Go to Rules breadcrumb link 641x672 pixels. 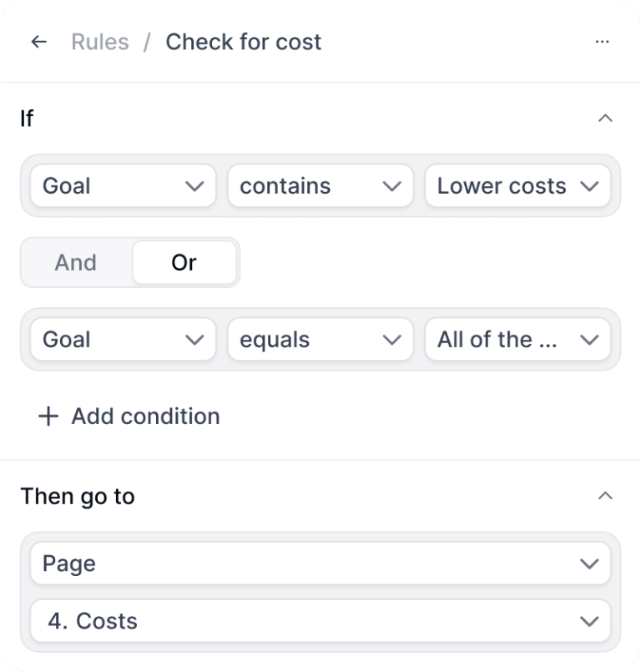100,42
